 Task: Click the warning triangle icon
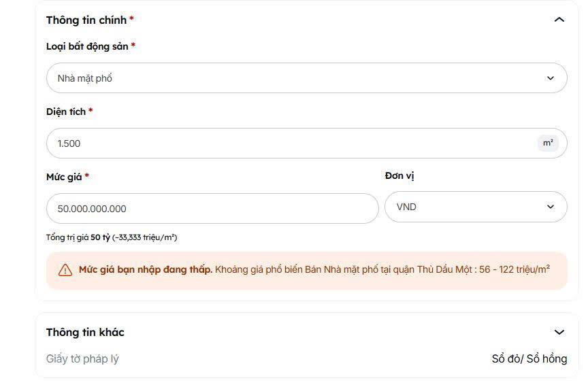(65, 270)
